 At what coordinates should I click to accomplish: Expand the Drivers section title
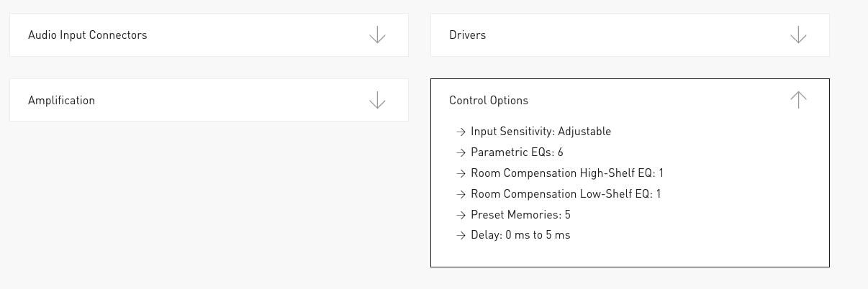coord(467,35)
